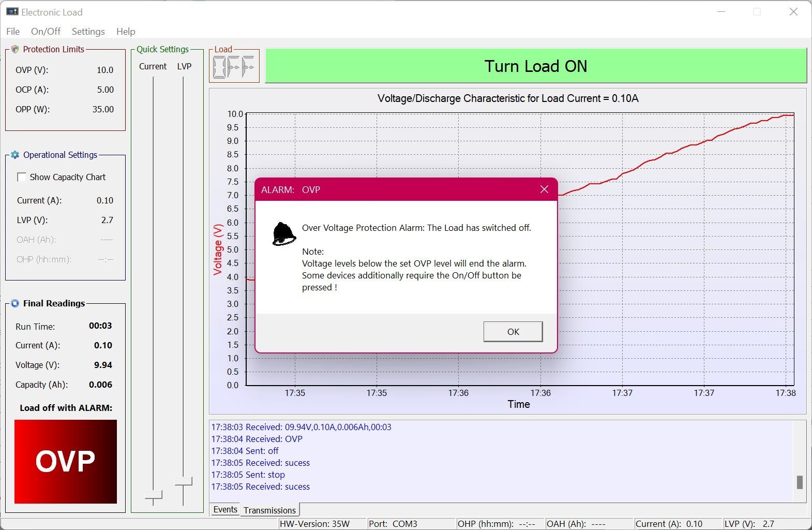Click the alarm bell icon in dialog
812x530 pixels.
tap(284, 233)
